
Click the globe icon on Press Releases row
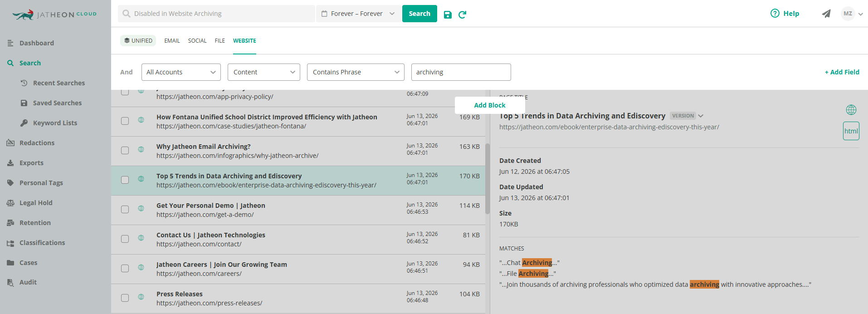[141, 297]
